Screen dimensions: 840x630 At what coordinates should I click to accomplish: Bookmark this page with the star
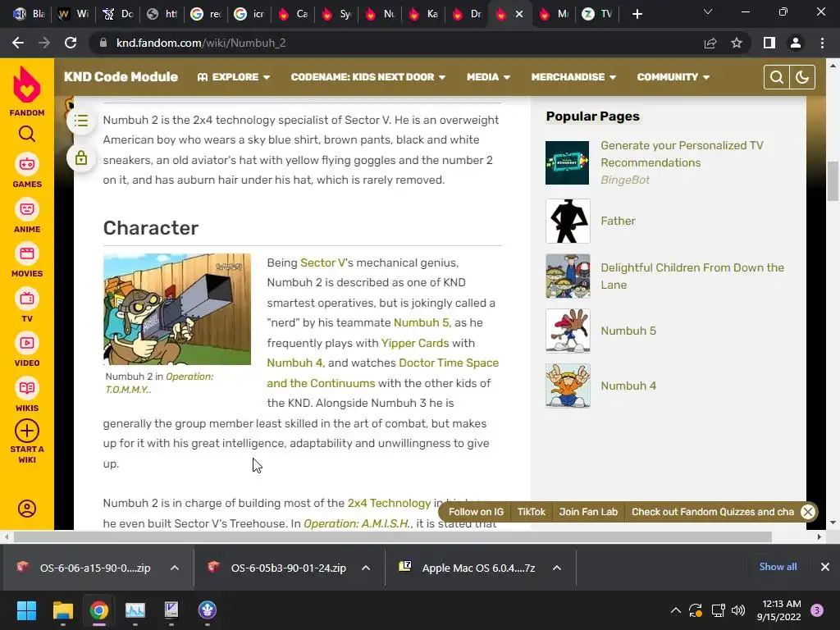point(737,43)
